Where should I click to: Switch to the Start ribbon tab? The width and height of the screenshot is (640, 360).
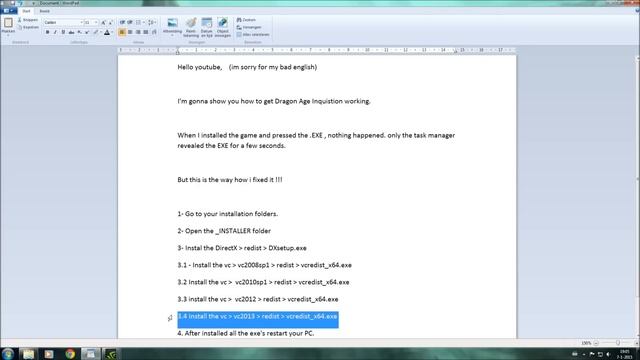tap(26, 11)
